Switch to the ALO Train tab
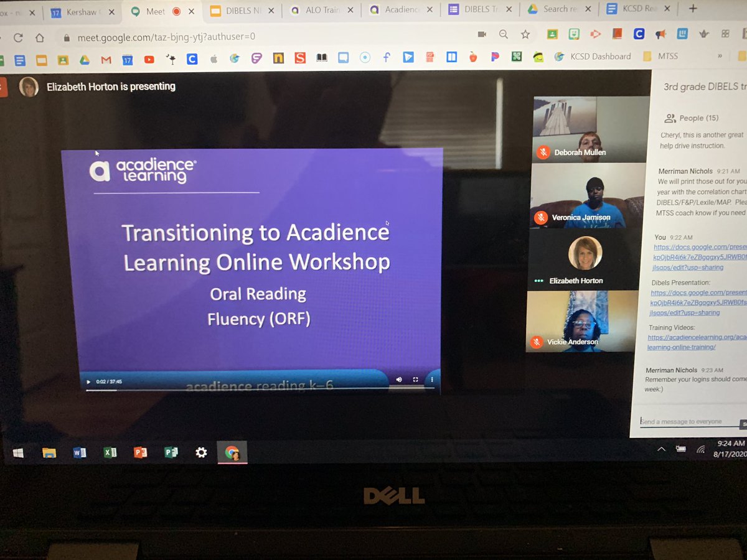 pyautogui.click(x=322, y=9)
